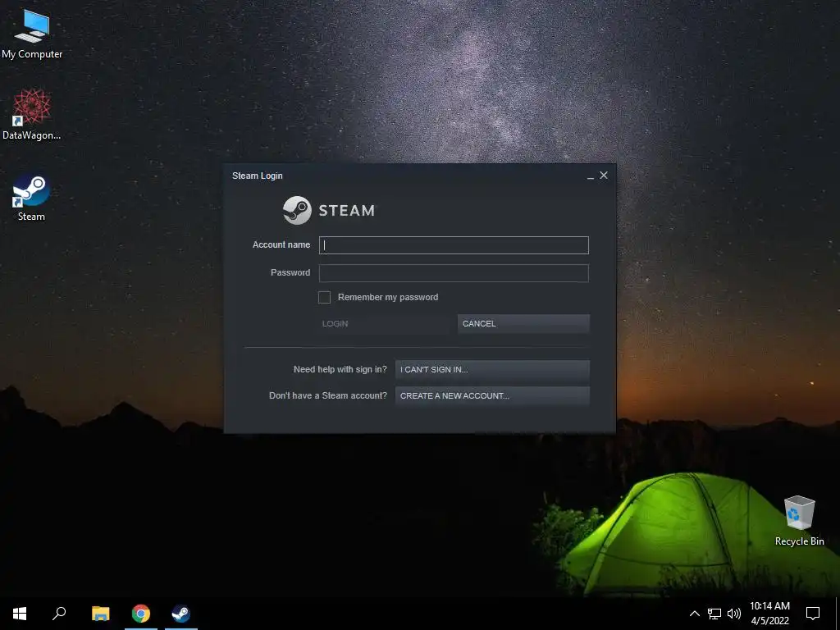
Task: Enable Remember my password checkbox
Action: click(x=324, y=297)
